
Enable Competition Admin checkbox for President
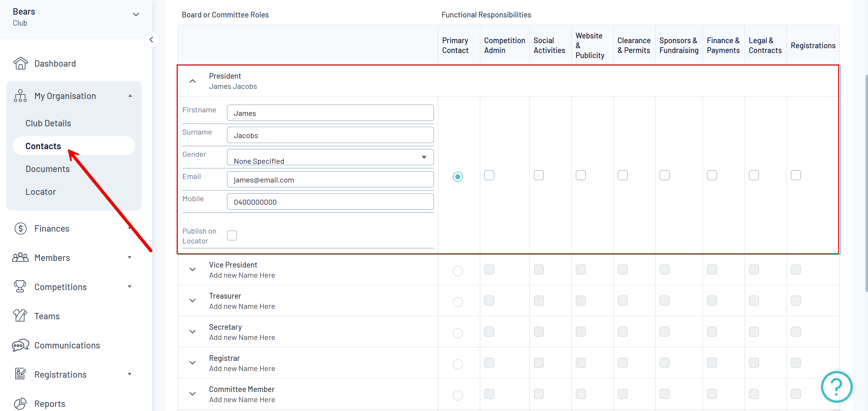pyautogui.click(x=489, y=176)
